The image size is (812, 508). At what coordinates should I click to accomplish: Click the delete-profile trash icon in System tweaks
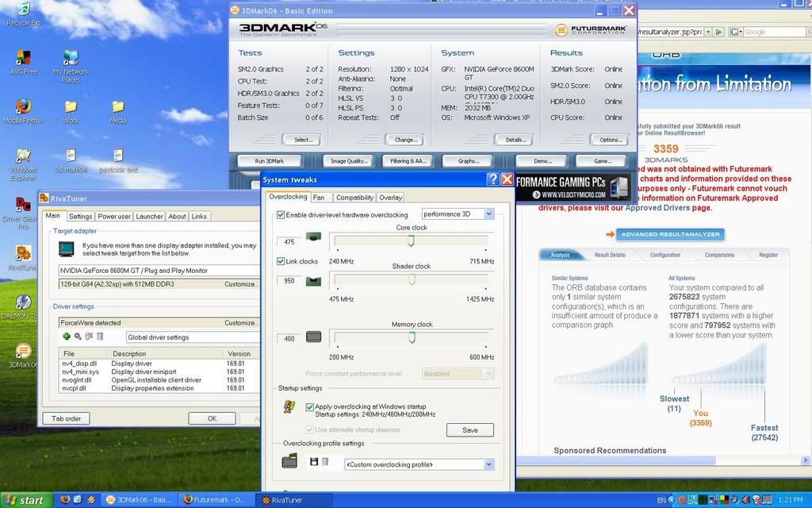pyautogui.click(x=325, y=461)
